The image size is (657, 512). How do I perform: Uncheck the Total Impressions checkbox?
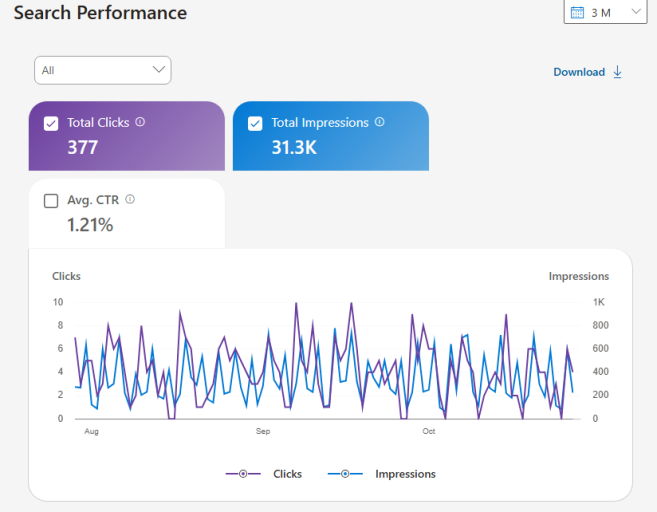point(255,124)
